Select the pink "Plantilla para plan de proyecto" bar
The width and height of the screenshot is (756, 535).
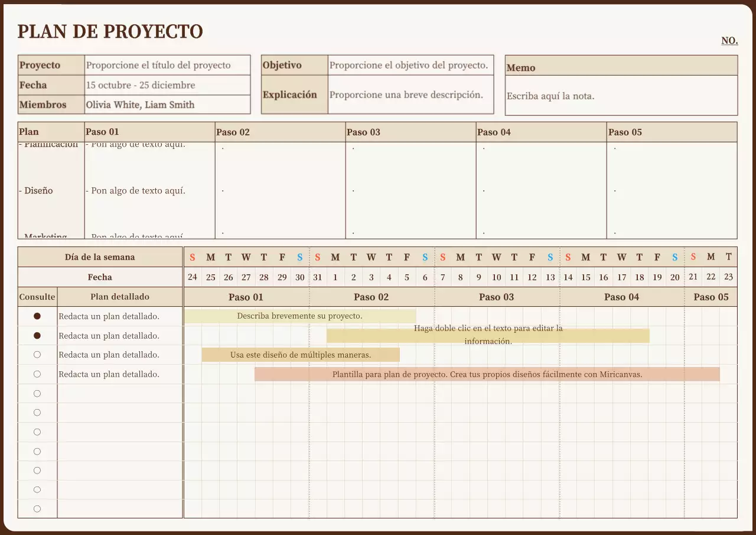[487, 374]
